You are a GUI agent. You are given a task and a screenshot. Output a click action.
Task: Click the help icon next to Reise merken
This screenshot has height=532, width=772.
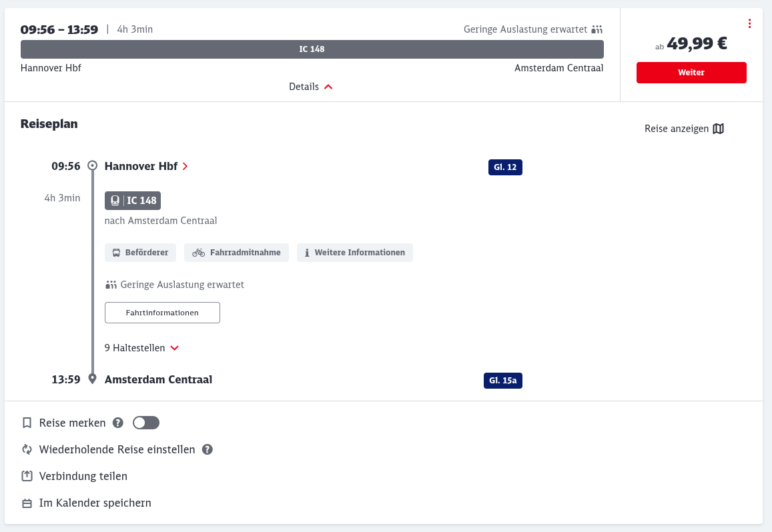118,423
